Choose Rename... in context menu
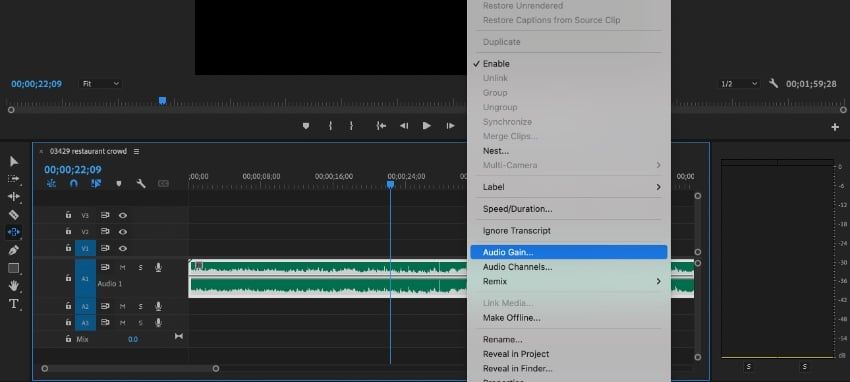Screen dimensions: 850x382 [569, 339]
